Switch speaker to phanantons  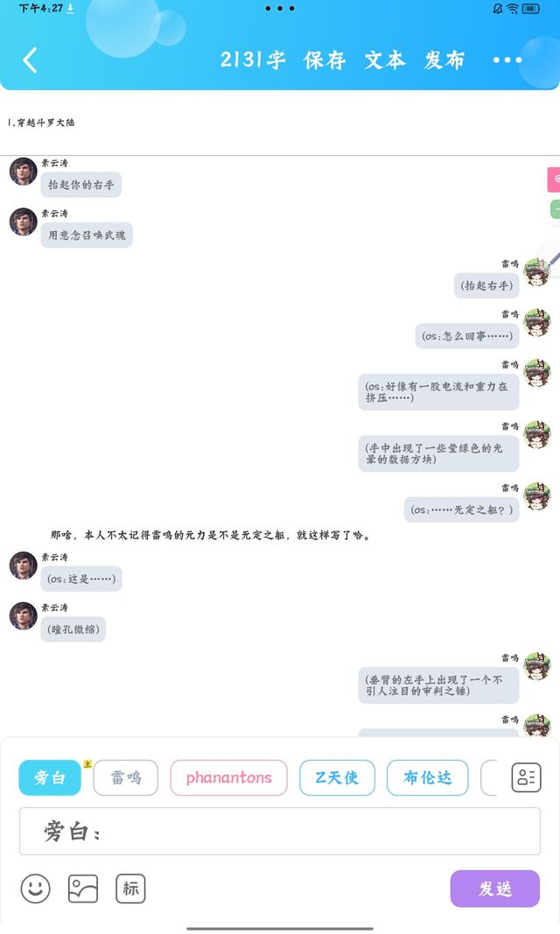(x=228, y=777)
